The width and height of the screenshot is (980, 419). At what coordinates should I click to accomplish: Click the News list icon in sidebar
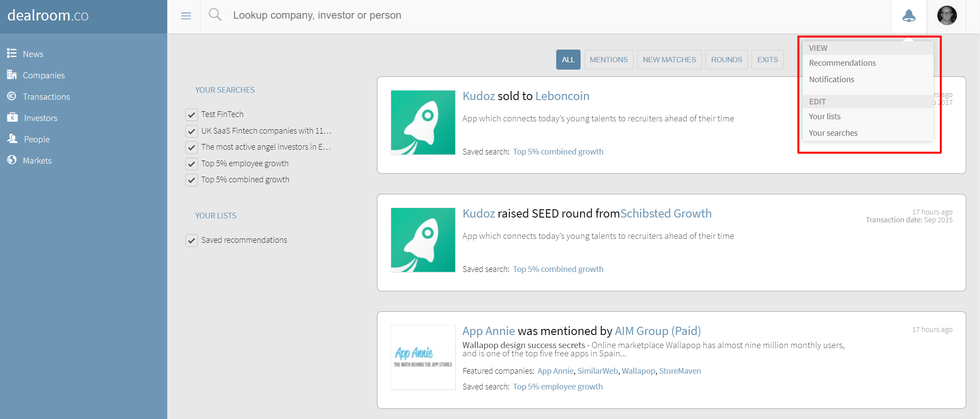click(12, 53)
